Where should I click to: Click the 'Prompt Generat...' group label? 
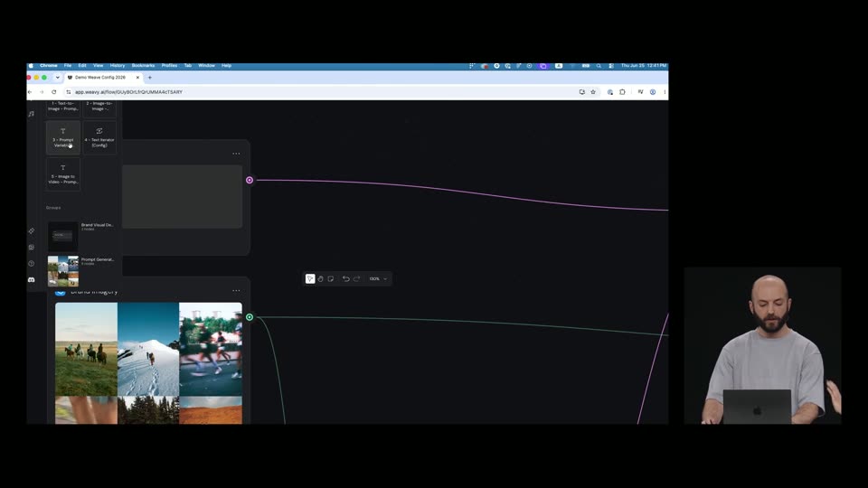pyautogui.click(x=98, y=259)
